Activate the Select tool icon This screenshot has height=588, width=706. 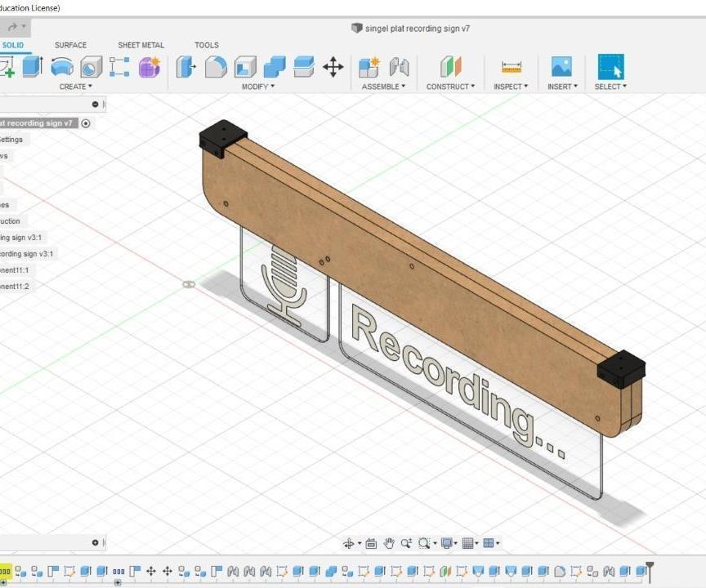(611, 67)
